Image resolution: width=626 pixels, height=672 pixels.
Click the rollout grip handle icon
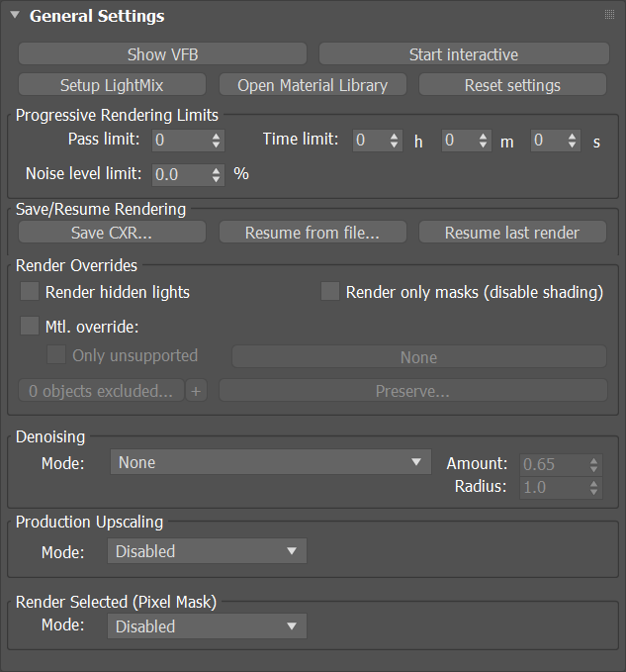610,15
